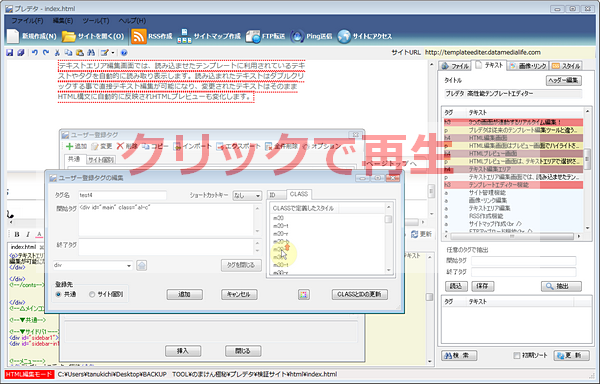Click the redo arrow icon
Image resolution: width=600 pixels, height=384 pixels.
click(46, 53)
